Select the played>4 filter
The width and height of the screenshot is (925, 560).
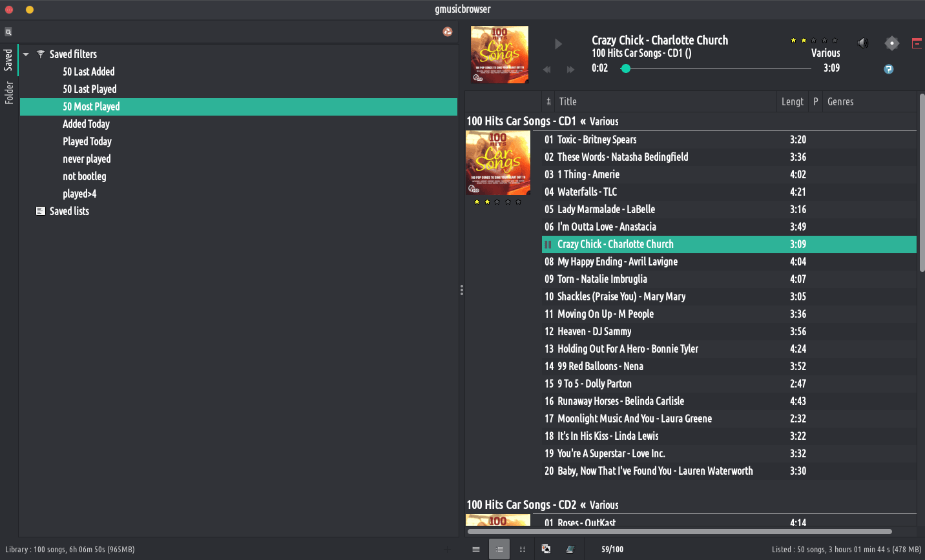pos(79,194)
